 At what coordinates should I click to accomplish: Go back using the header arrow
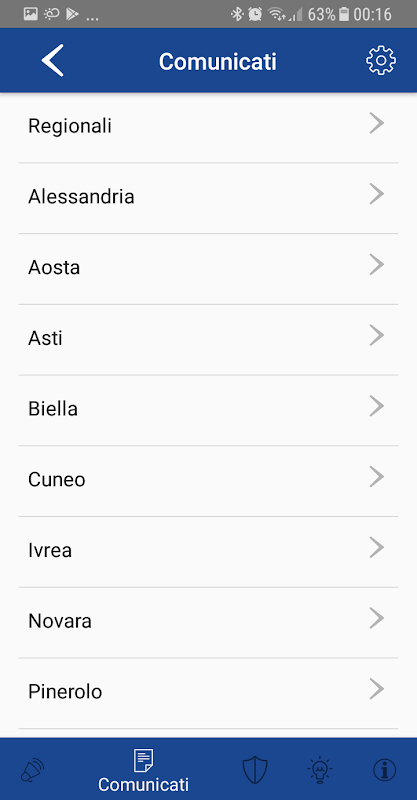[x=53, y=61]
